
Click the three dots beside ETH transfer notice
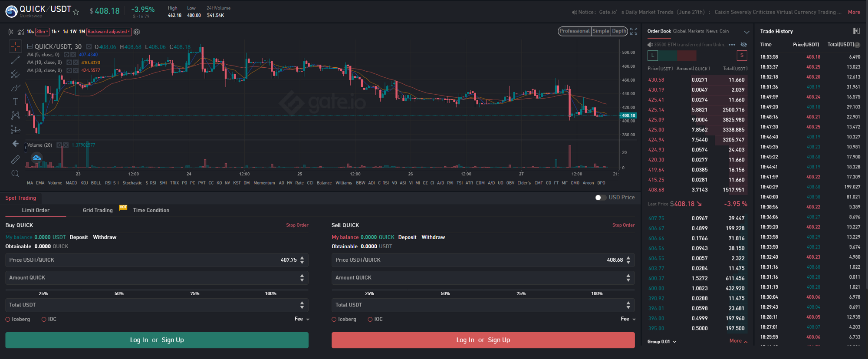732,45
